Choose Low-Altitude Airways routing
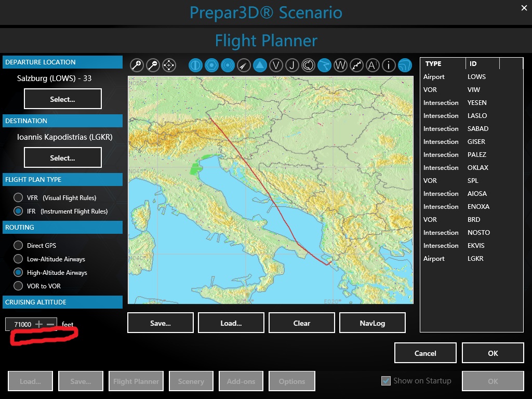The height and width of the screenshot is (399, 532). click(x=18, y=259)
